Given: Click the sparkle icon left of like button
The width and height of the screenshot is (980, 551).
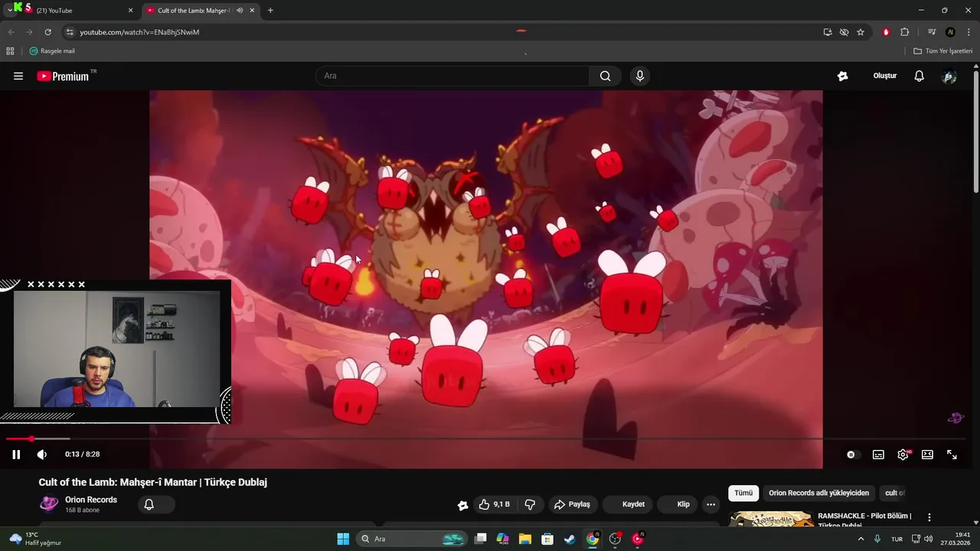Looking at the screenshot, I should click(462, 505).
